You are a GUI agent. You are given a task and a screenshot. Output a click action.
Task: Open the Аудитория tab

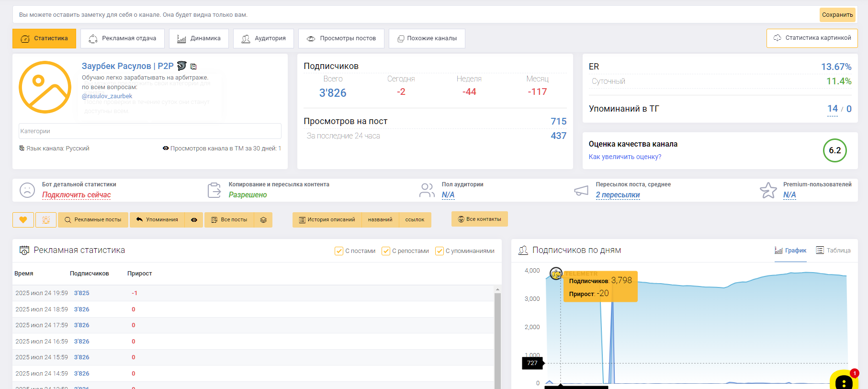coord(263,38)
